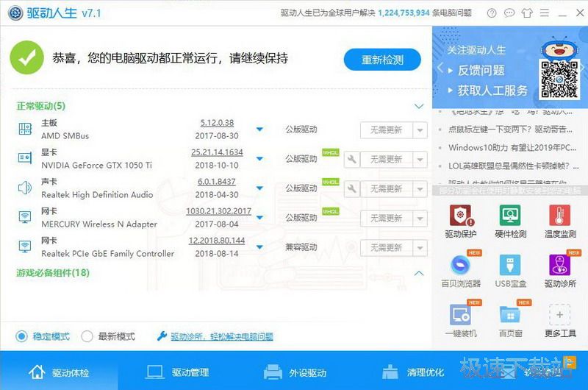Viewport: 588px width, 390px height.
Task: Click the 无需更新 button in Realtek PCIe row
Action: 387,248
